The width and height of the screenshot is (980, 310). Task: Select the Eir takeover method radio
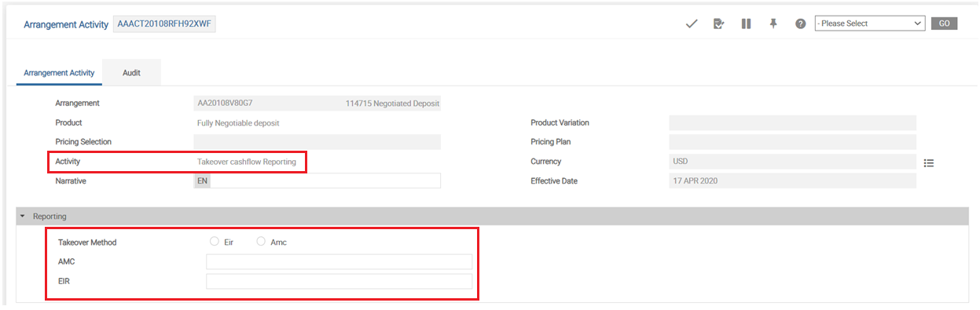pos(214,242)
